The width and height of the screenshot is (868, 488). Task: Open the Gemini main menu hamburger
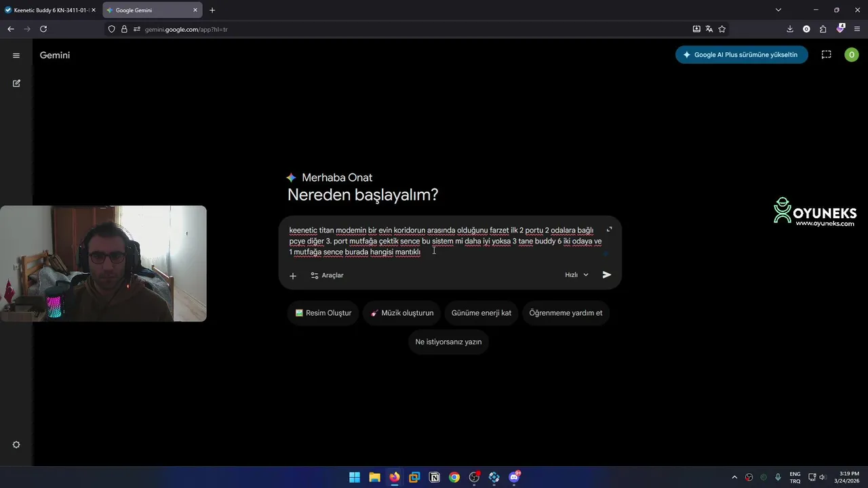tap(16, 56)
